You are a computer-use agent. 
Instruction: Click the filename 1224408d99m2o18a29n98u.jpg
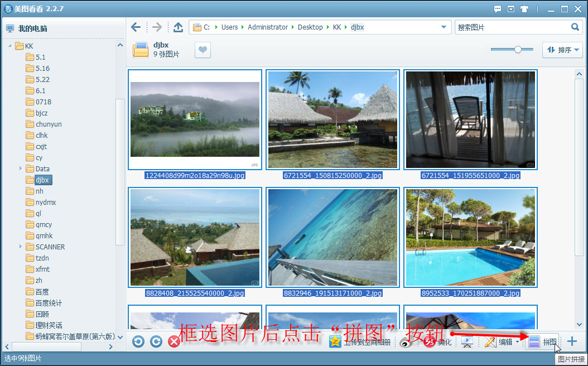pos(195,175)
